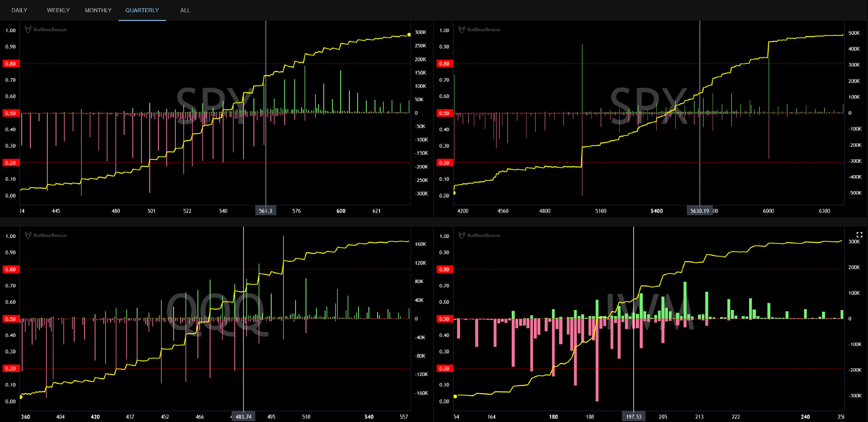The height and width of the screenshot is (422, 868).
Task: Switch to the DAILY tab
Action: click(19, 10)
